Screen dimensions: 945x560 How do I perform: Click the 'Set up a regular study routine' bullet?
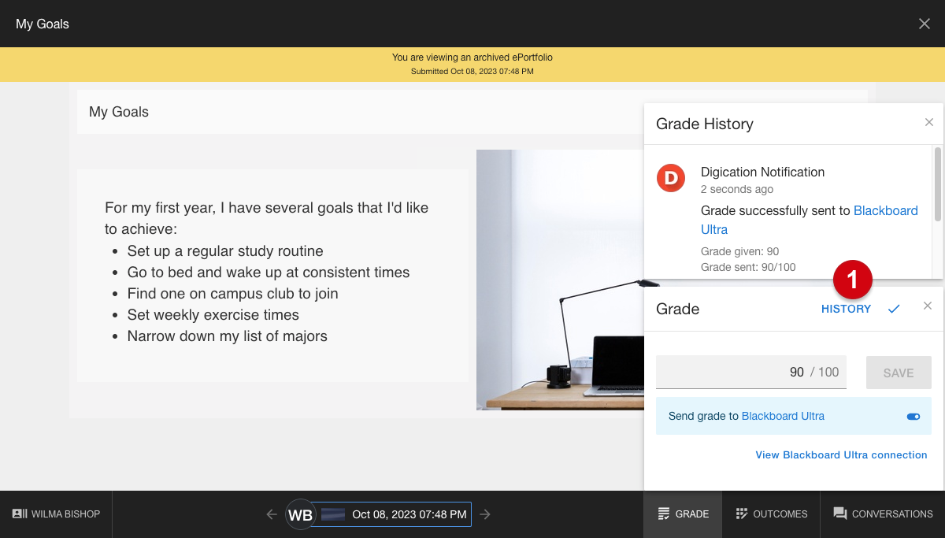point(225,251)
